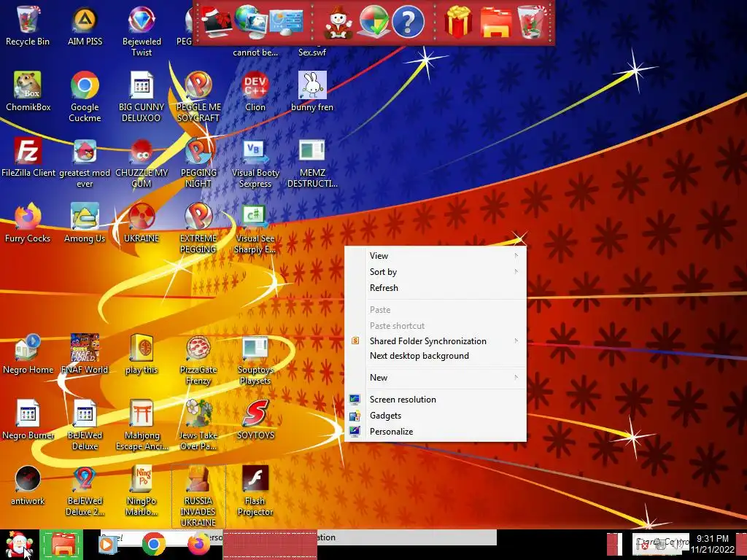Open Gadgets from the context menu
This screenshot has height=560, width=747.
[436, 416]
